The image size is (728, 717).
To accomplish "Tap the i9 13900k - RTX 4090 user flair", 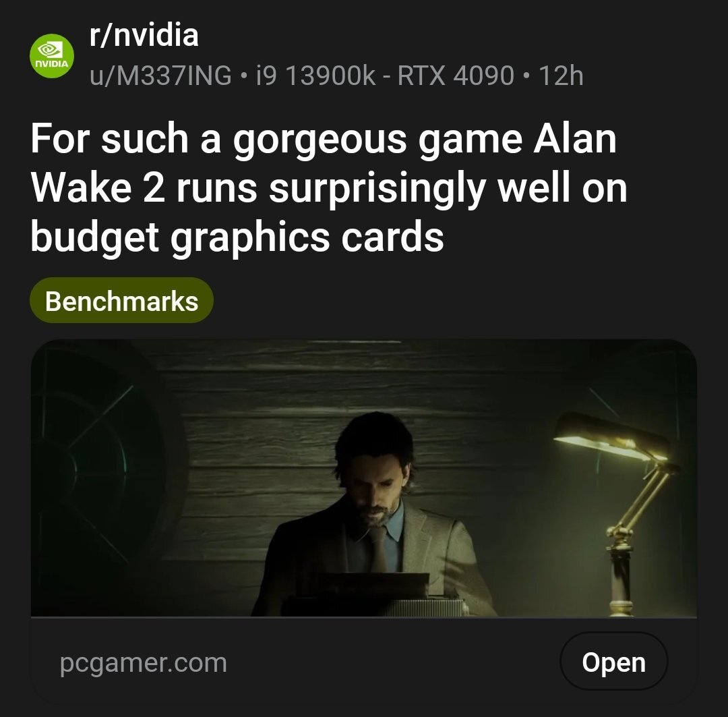I will (x=385, y=76).
